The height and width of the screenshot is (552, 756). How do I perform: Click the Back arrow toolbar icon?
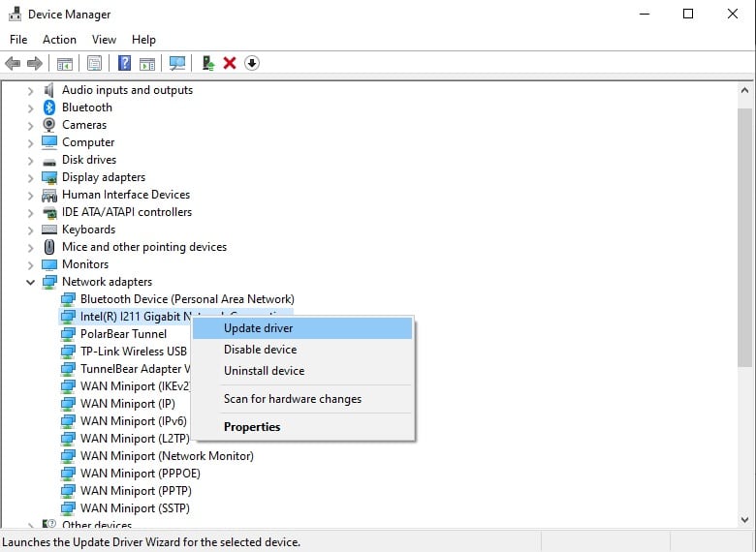[x=13, y=63]
